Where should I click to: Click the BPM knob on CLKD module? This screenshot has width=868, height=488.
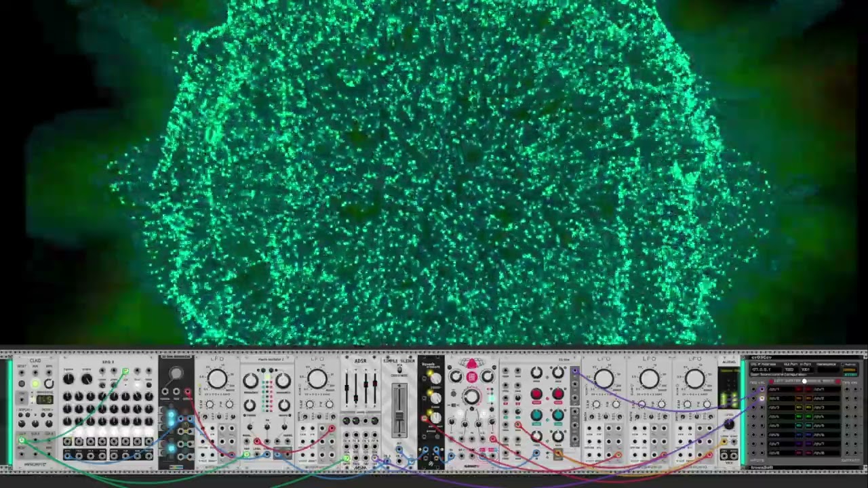(x=49, y=384)
